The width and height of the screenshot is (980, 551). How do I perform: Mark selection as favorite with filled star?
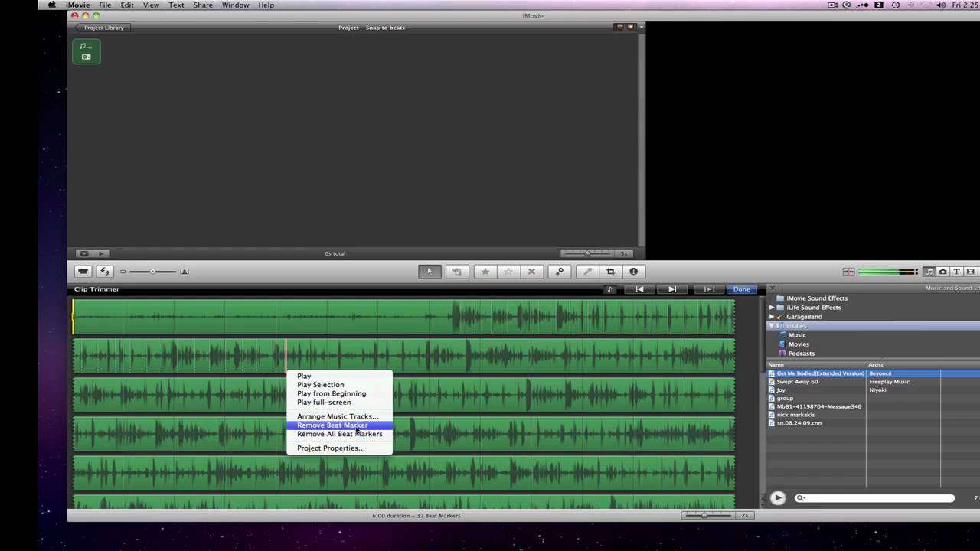tap(485, 272)
